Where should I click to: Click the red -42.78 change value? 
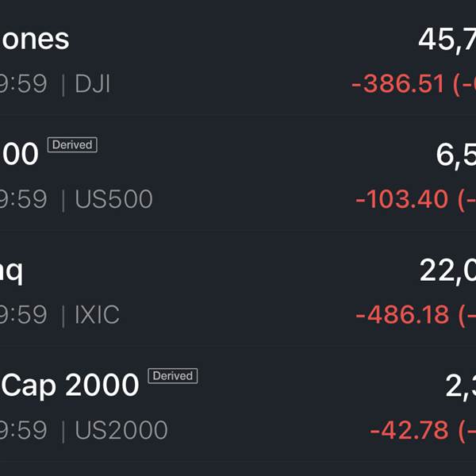tap(409, 431)
